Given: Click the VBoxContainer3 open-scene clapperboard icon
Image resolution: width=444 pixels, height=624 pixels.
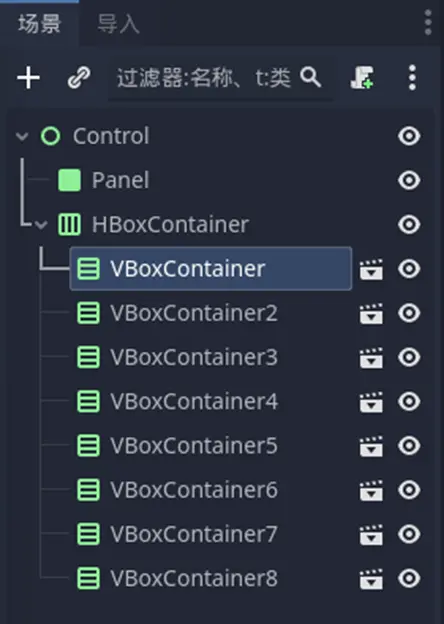Looking at the screenshot, I should (371, 357).
